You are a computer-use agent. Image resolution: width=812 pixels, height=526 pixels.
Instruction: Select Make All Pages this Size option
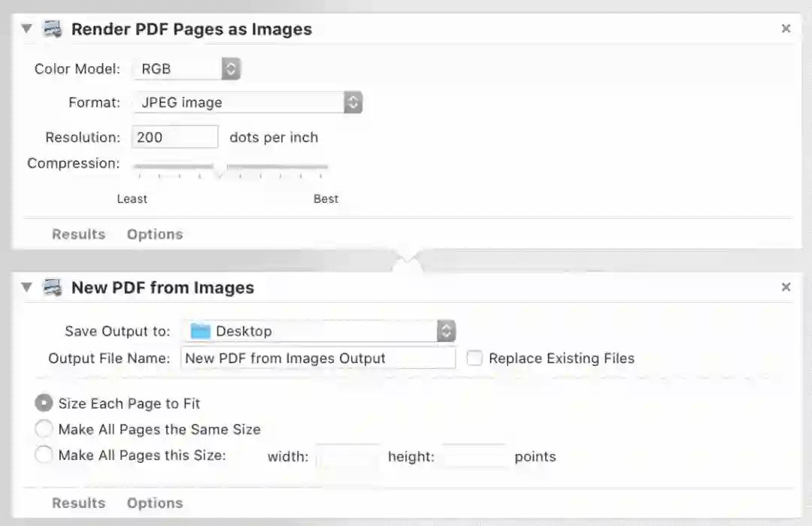[x=44, y=455]
